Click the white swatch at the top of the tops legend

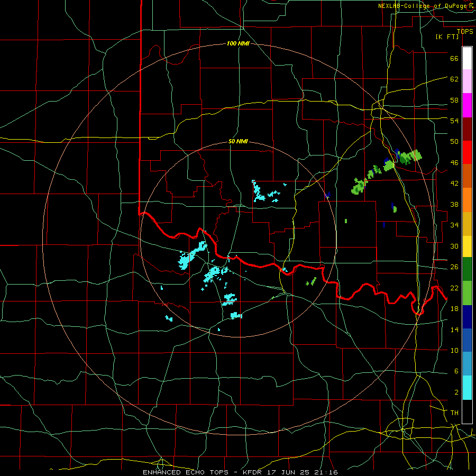[467, 58]
